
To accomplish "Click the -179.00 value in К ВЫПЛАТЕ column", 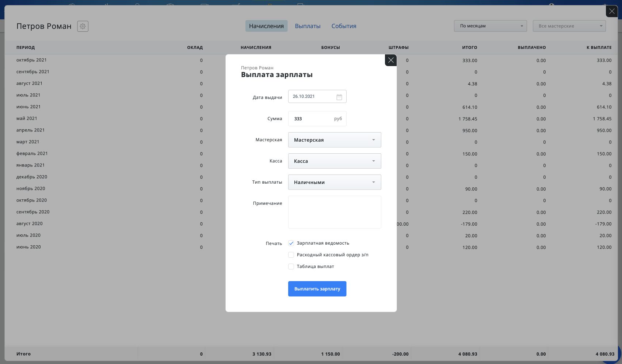I will pos(603,224).
